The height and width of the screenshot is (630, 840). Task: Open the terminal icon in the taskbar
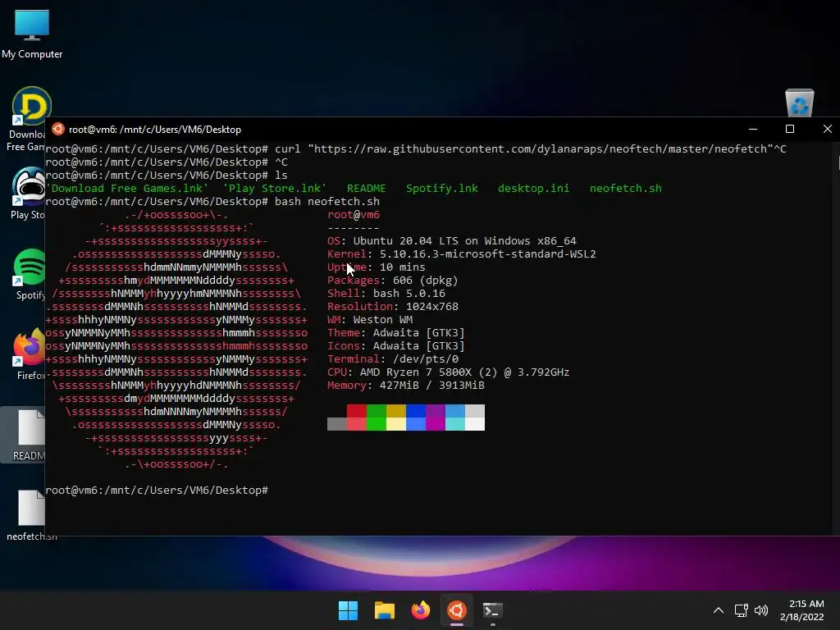coord(493,610)
